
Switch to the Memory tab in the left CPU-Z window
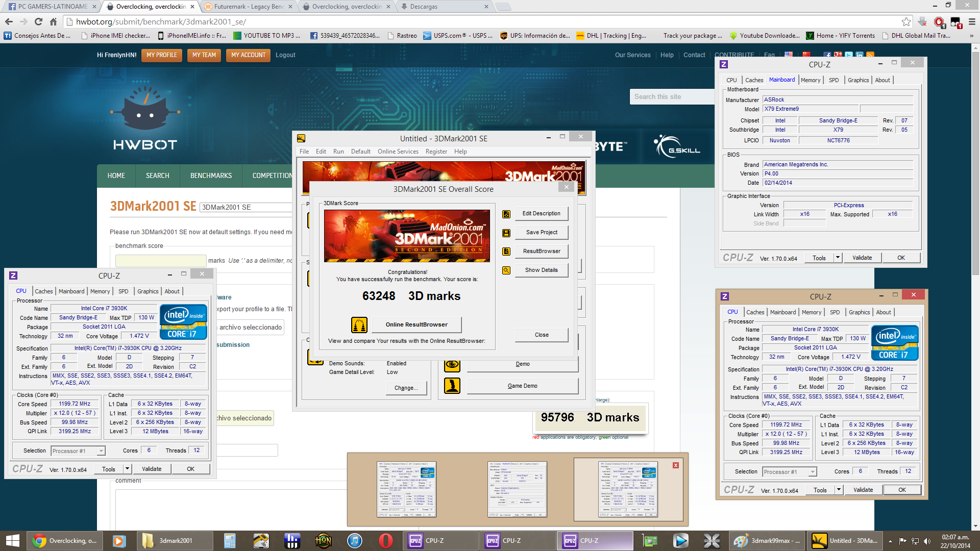pyautogui.click(x=100, y=291)
